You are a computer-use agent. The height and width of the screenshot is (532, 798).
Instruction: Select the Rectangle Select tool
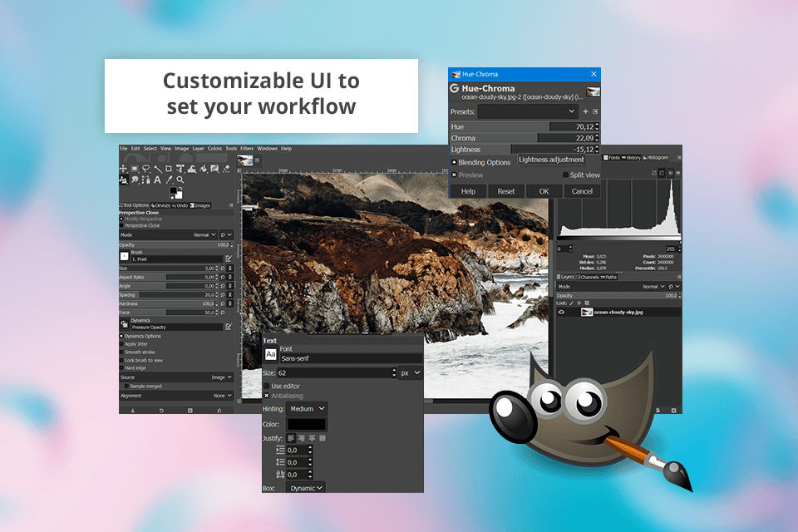[x=135, y=169]
